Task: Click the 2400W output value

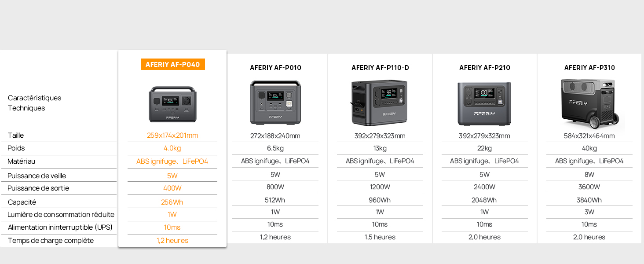Action: click(485, 187)
